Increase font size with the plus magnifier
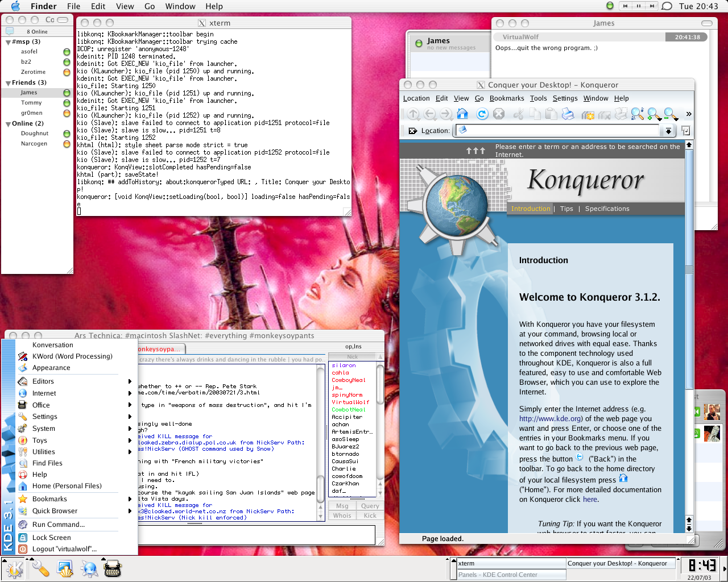Viewport: 728px width, 582px height. (x=654, y=114)
